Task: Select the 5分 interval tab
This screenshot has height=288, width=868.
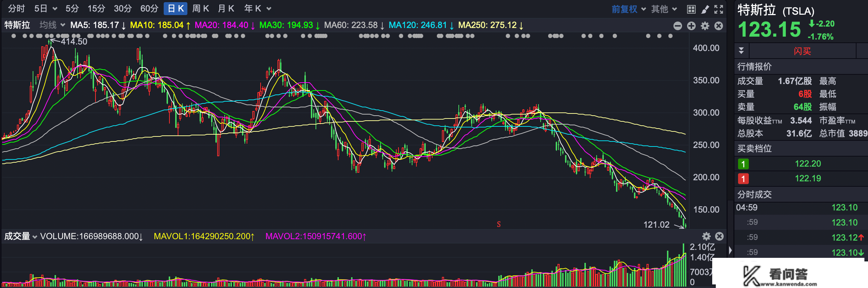Action: point(72,9)
